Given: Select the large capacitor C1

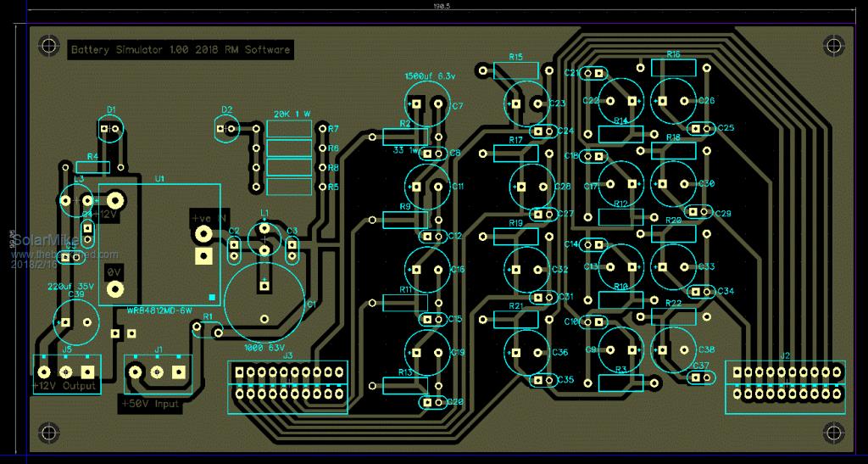Looking at the screenshot, I should click(264, 294).
